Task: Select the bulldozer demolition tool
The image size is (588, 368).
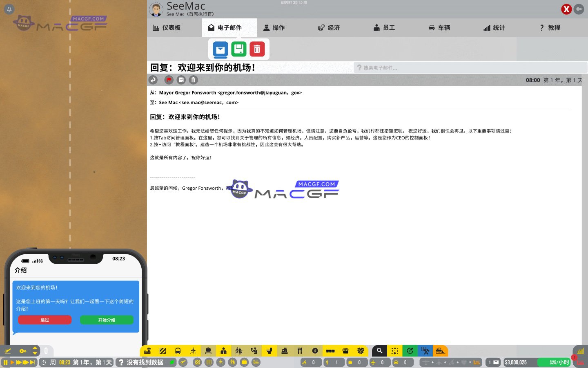Action: click(441, 350)
